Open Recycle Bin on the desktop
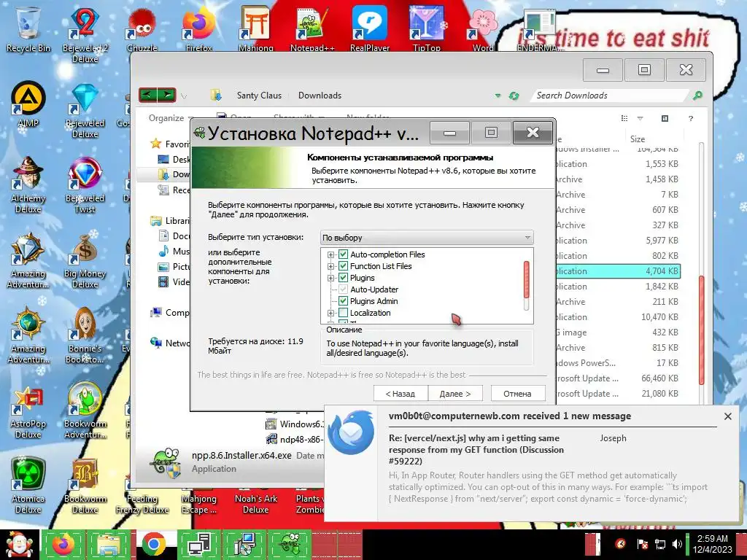The height and width of the screenshot is (560, 747). click(x=28, y=28)
